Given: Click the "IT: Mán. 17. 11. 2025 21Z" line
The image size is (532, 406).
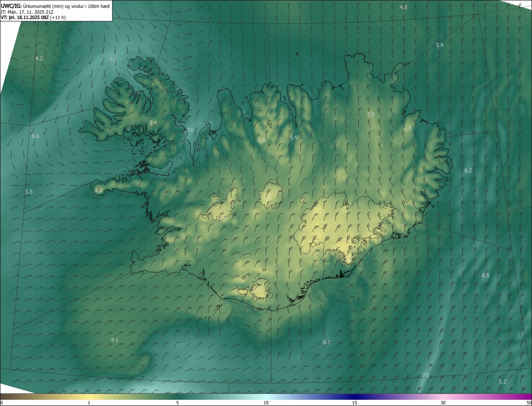Looking at the screenshot, I should point(27,12).
